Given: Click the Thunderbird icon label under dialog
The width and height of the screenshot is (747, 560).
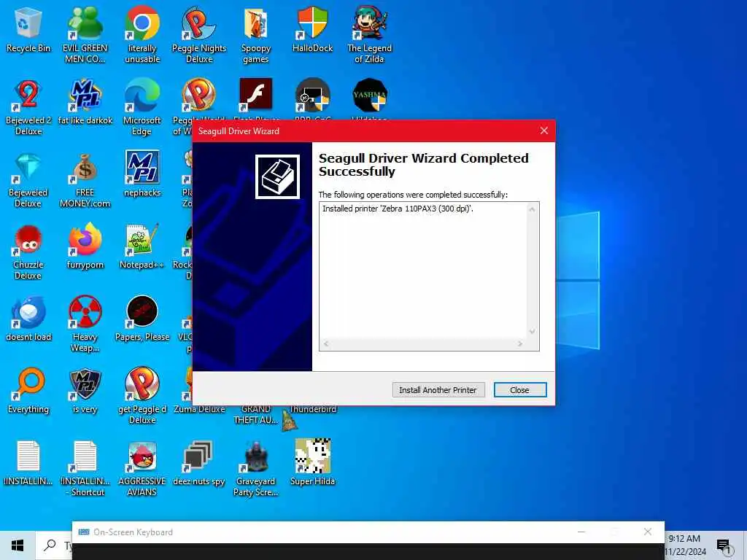Looking at the screenshot, I should 312,409.
